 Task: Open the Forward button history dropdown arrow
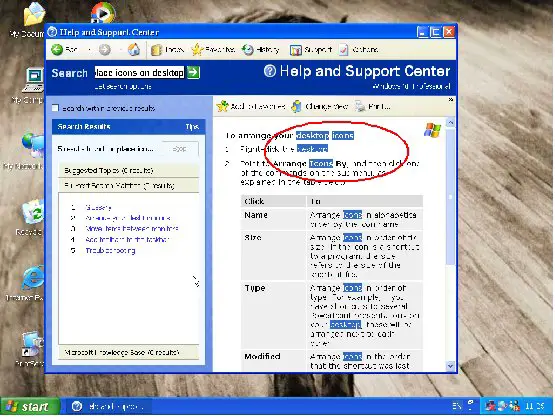pyautogui.click(x=120, y=50)
